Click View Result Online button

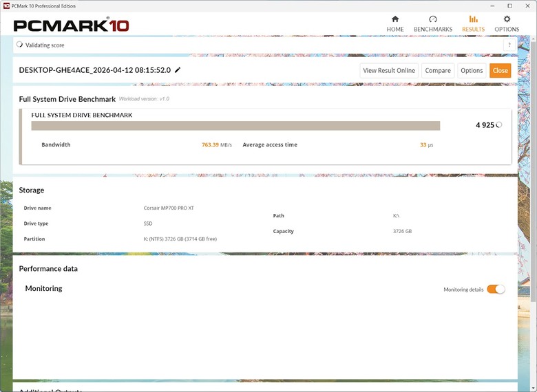pyautogui.click(x=389, y=70)
